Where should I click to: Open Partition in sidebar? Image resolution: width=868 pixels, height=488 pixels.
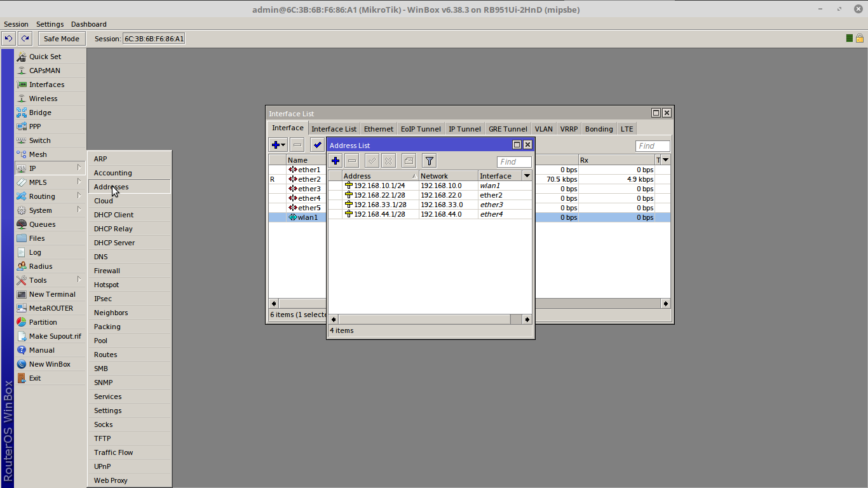click(50, 322)
